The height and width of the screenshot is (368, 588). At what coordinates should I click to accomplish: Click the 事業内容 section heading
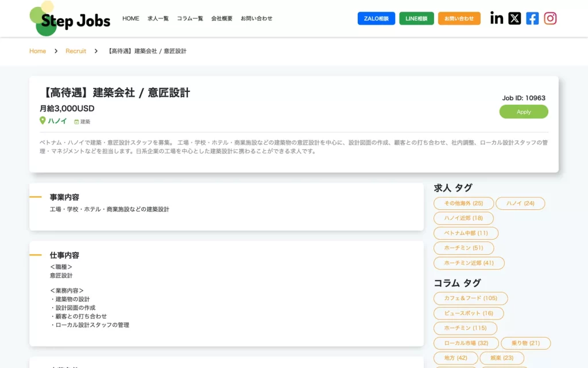(x=64, y=197)
